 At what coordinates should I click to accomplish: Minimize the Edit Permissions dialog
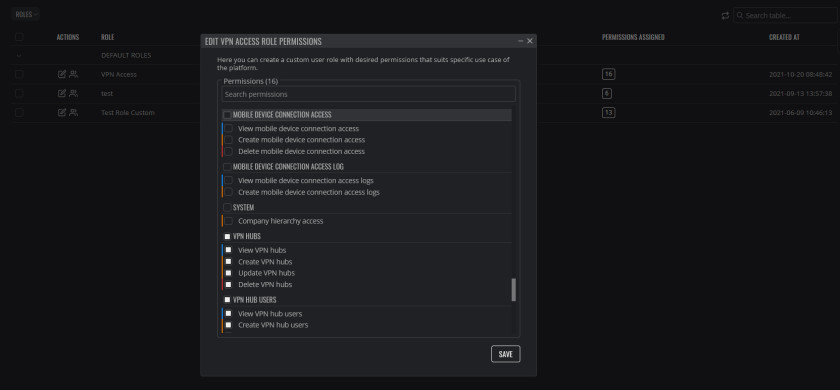click(521, 41)
